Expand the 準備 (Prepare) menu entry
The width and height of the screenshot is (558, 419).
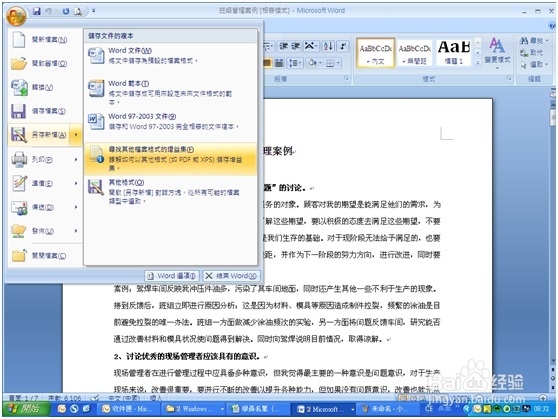point(44,183)
